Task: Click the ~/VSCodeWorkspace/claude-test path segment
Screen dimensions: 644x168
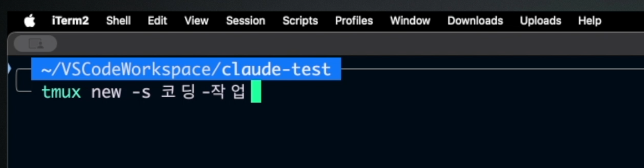Action: click(186, 69)
